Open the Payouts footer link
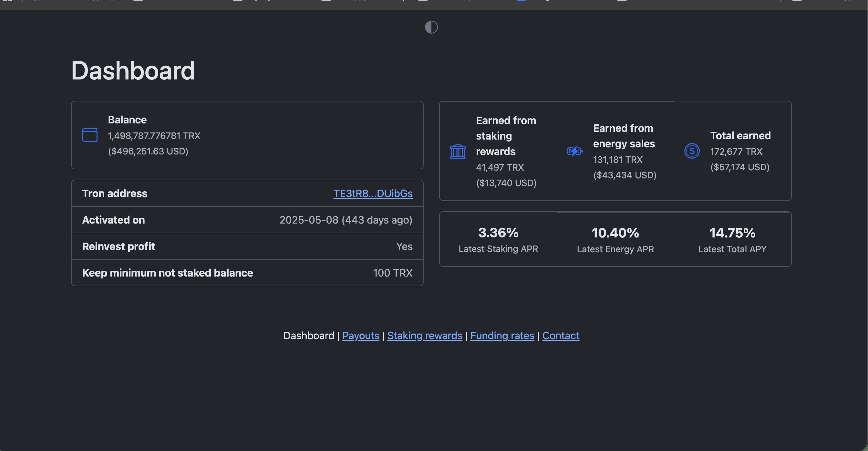This screenshot has width=868, height=451. pyautogui.click(x=361, y=336)
